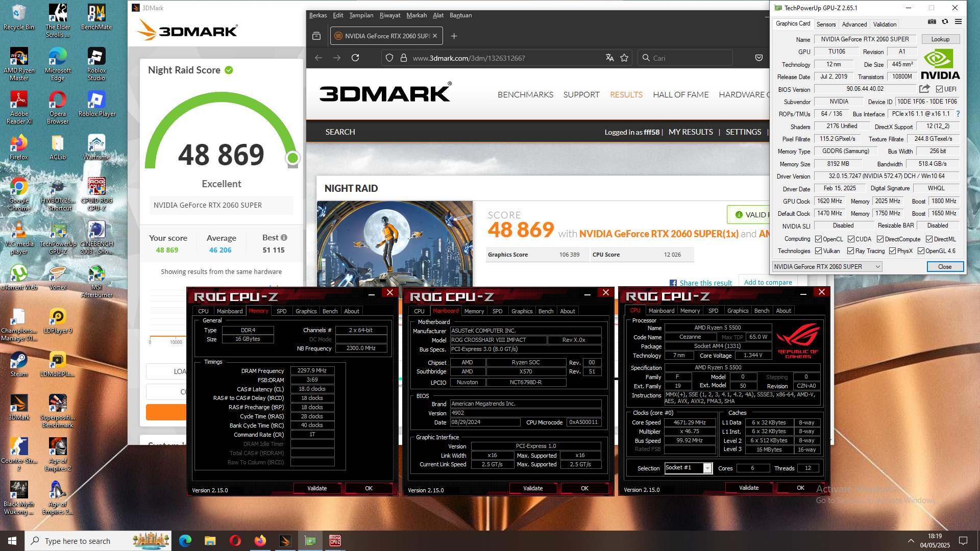Toggle the DirectCompute checkbox

[x=880, y=239]
